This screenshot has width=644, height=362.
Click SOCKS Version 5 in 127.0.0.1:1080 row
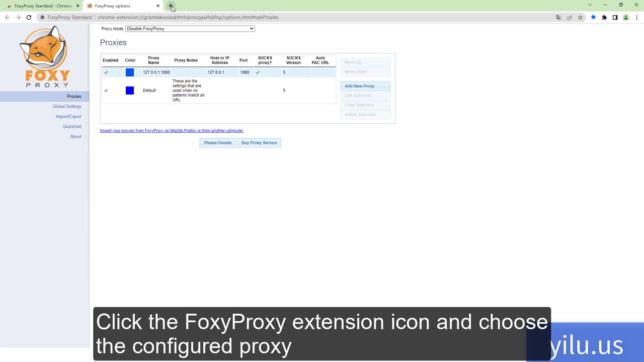(284, 72)
